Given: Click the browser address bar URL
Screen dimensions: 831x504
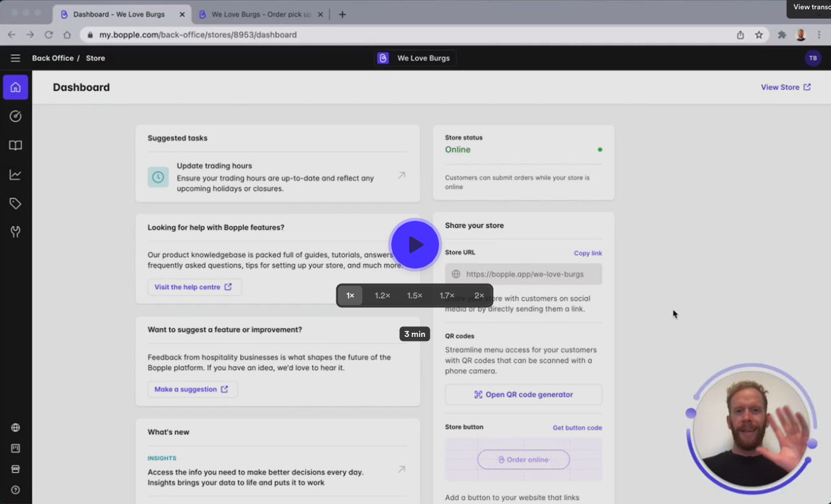Looking at the screenshot, I should [x=198, y=34].
